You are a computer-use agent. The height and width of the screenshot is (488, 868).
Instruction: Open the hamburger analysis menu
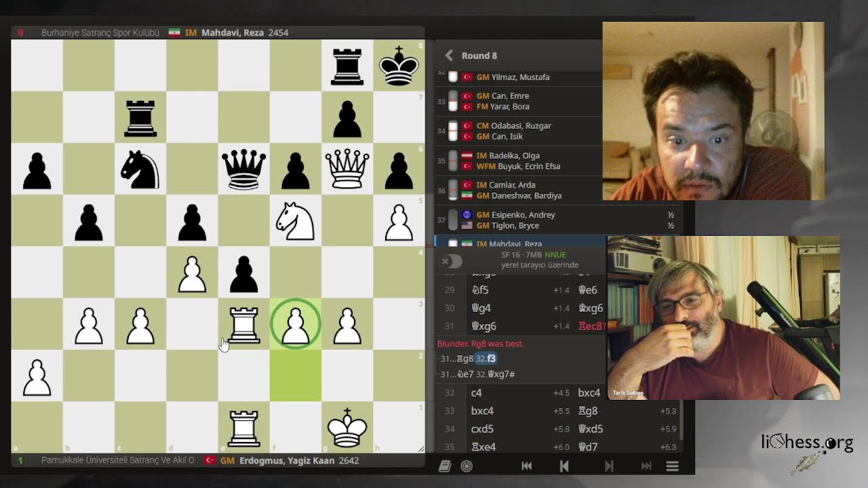pyautogui.click(x=673, y=466)
